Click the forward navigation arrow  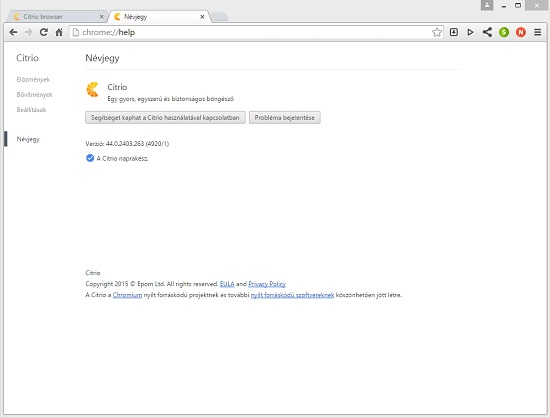[28, 32]
